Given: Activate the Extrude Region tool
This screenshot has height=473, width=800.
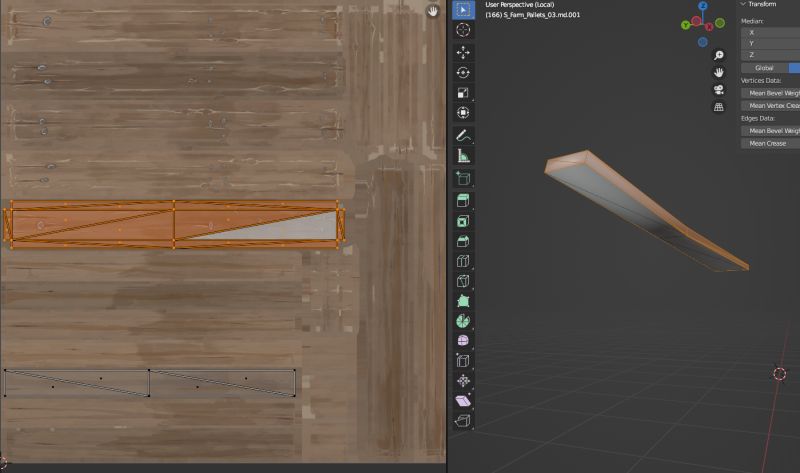Looking at the screenshot, I should [463, 201].
